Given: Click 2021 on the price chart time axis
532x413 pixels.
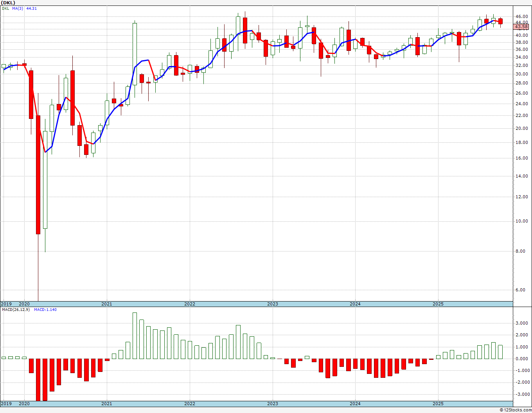Looking at the screenshot, I should pos(107,304).
